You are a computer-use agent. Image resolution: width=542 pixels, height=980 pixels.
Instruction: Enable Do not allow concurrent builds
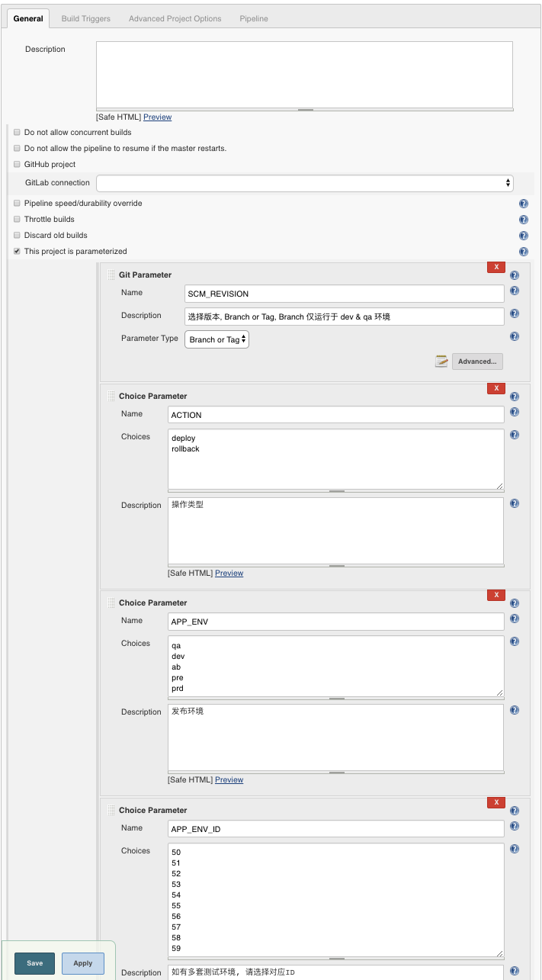tap(17, 133)
